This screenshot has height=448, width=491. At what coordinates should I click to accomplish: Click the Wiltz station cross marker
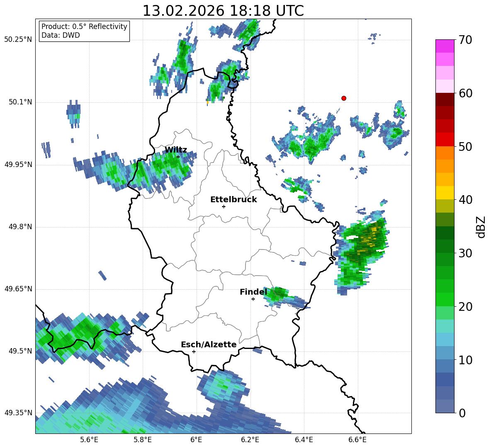pyautogui.click(x=178, y=157)
